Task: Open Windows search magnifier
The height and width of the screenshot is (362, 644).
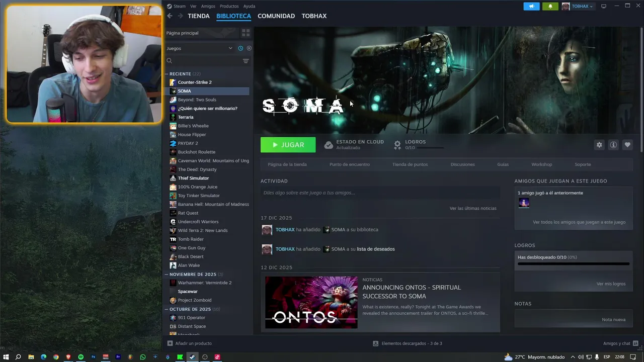Action: point(19,357)
